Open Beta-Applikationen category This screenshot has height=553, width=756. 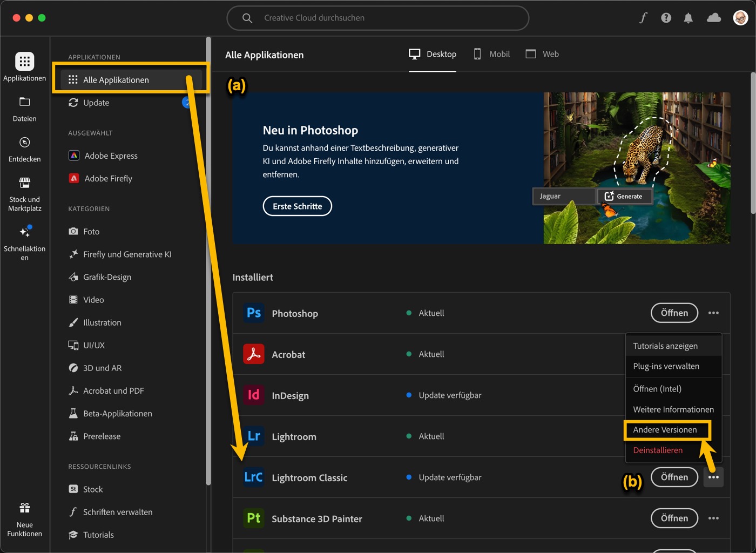tap(110, 413)
